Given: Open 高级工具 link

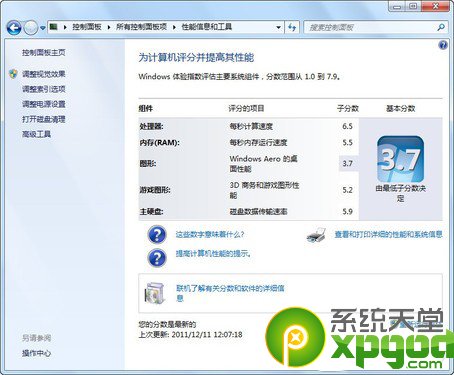Looking at the screenshot, I should pyautogui.click(x=36, y=134).
